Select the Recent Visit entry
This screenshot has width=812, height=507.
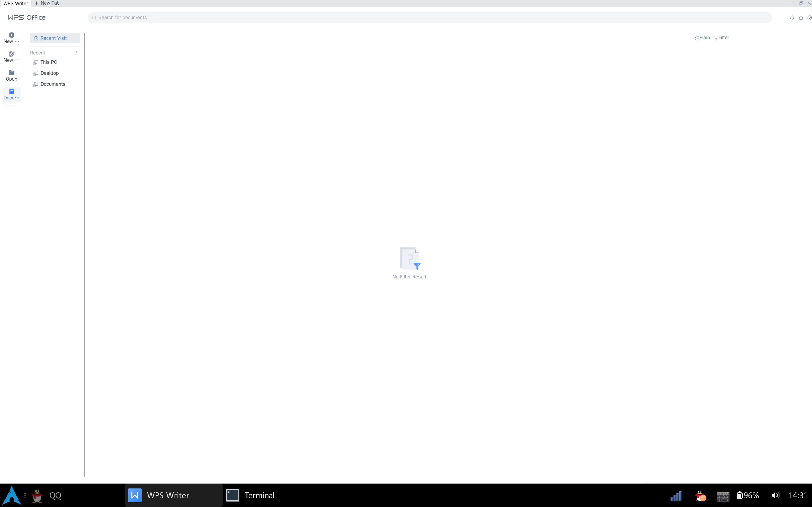tap(55, 38)
